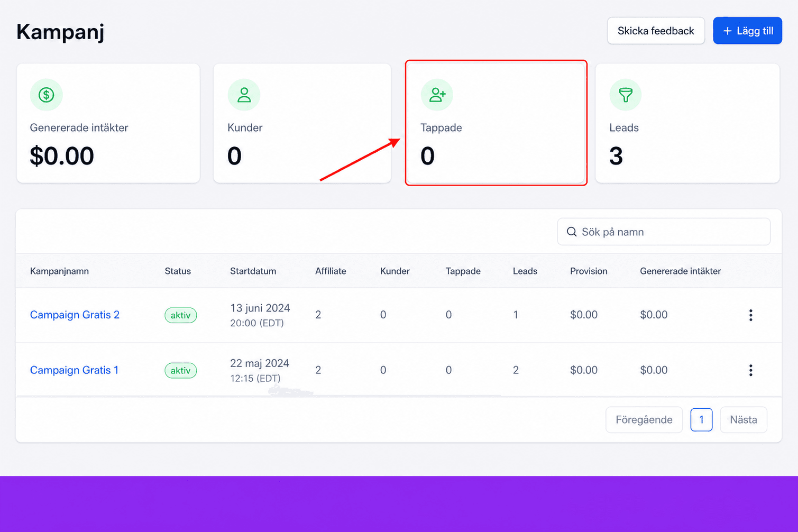Click the Startdatum column header
Image resolution: width=798 pixels, height=532 pixels.
(x=253, y=271)
